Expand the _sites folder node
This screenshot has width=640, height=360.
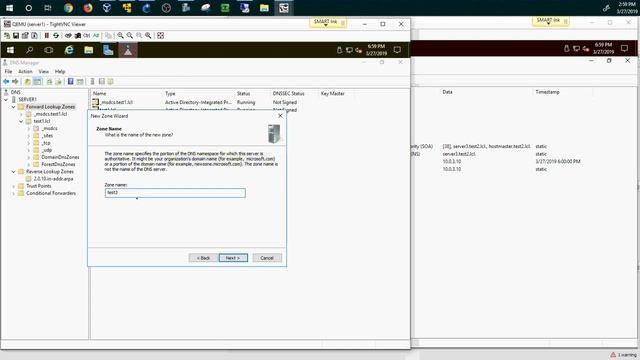coord(29,136)
